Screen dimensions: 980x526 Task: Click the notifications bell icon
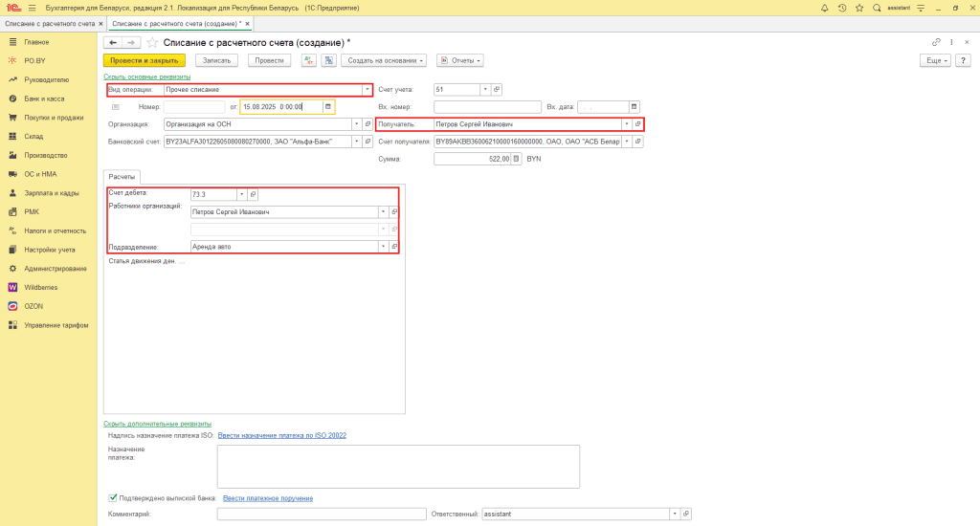pos(825,7)
